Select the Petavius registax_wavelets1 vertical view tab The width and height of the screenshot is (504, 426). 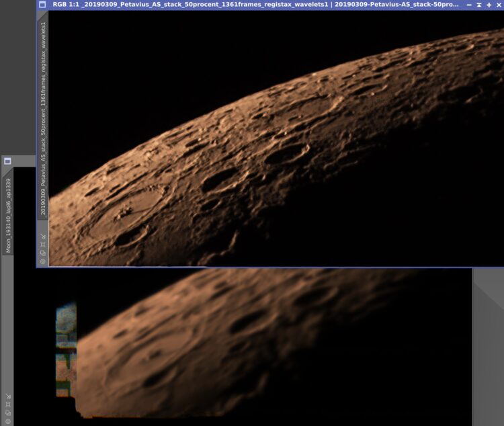point(43,119)
